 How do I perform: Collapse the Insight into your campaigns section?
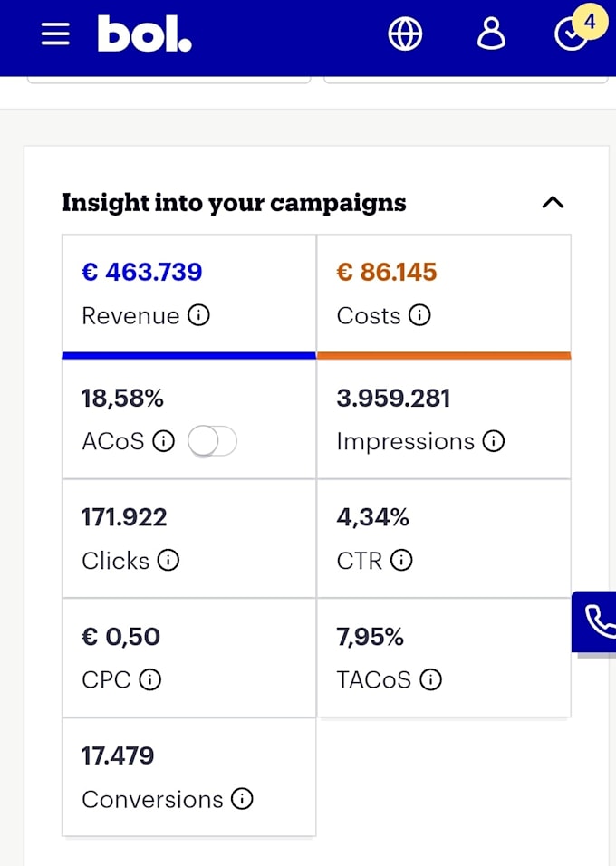click(553, 203)
